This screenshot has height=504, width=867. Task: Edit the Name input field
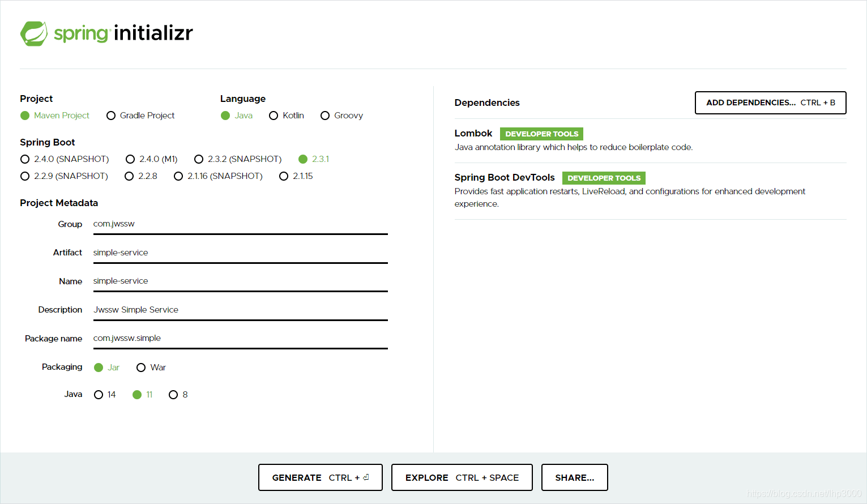point(240,281)
